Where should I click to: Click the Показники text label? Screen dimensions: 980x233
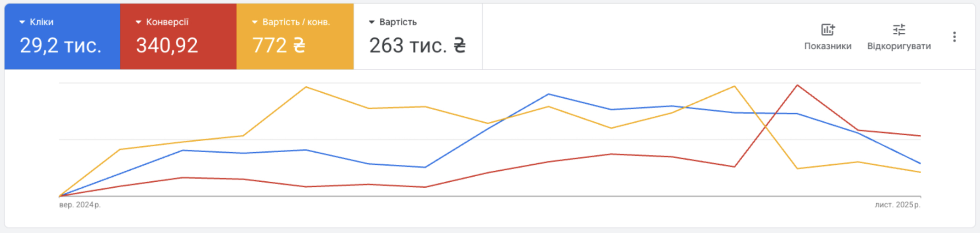click(x=827, y=46)
